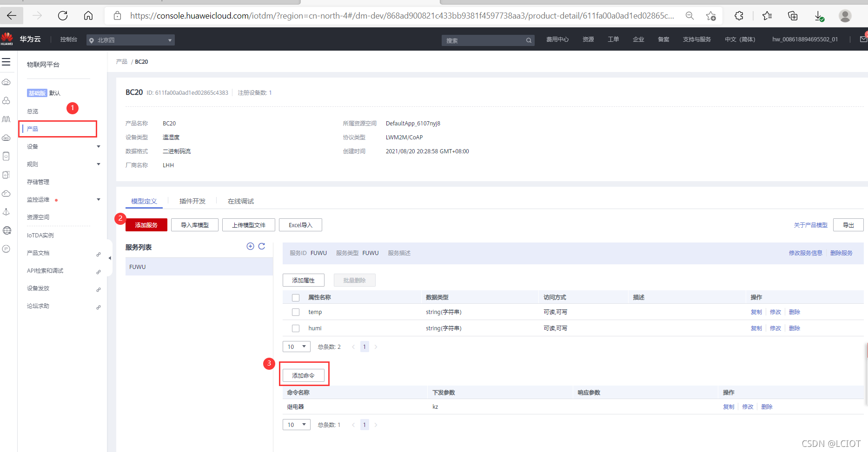Open the hamburger menu in left rail
The width and height of the screenshot is (868, 452).
pos(6,62)
